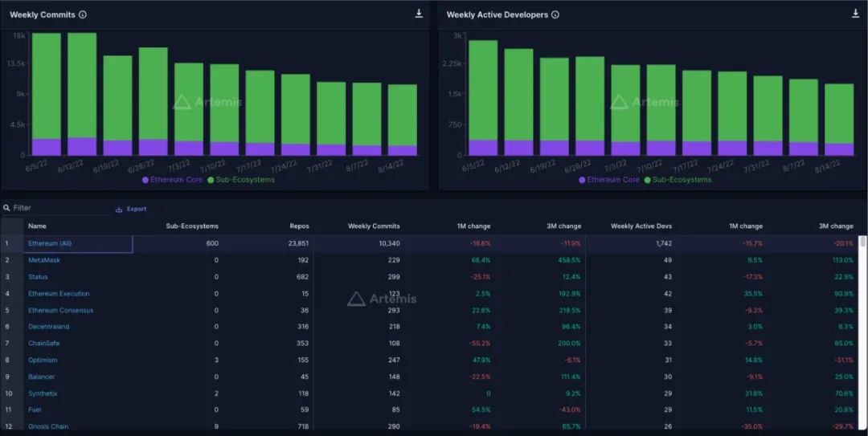868x436 pixels.
Task: Toggle Sub-Ecosystems legend in Weekly Commits
Action: click(x=241, y=180)
